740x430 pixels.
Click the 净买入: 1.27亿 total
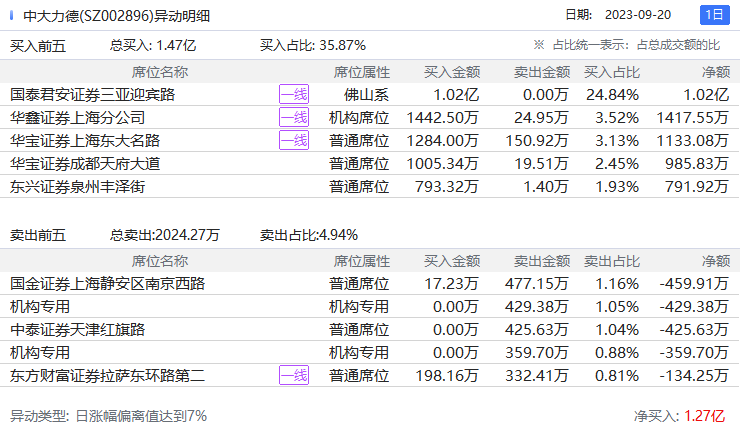coord(679,416)
